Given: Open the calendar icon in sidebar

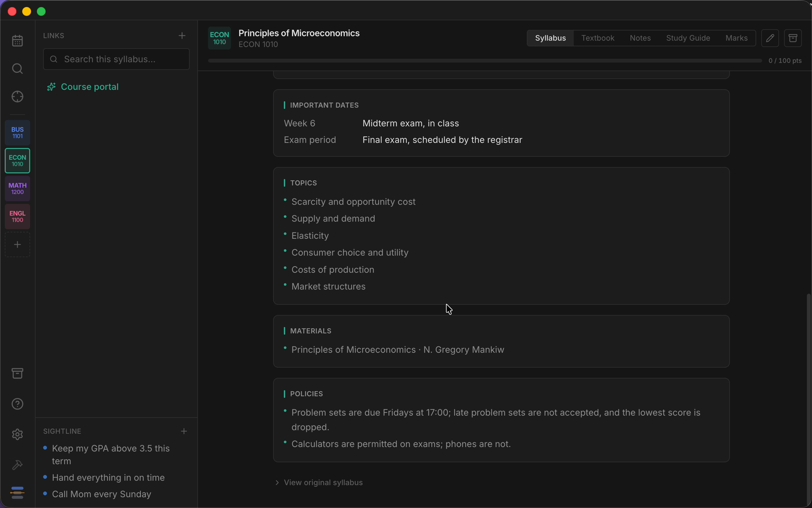Looking at the screenshot, I should click(x=17, y=41).
